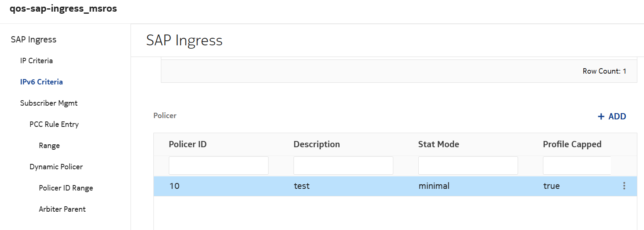This screenshot has width=644, height=230.
Task: Open Policer ID Range section
Action: click(x=66, y=188)
